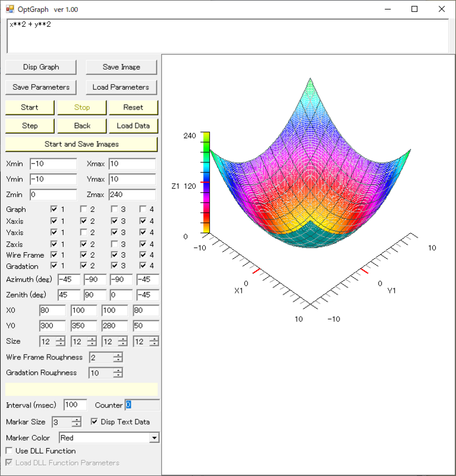Enable Use DLL Function checkbox
Image resolution: width=456 pixels, height=476 pixels.
point(10,451)
